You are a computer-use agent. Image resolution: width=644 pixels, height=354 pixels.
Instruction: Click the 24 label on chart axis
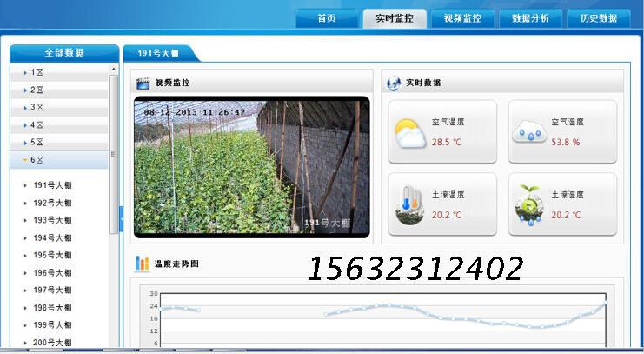point(154,306)
